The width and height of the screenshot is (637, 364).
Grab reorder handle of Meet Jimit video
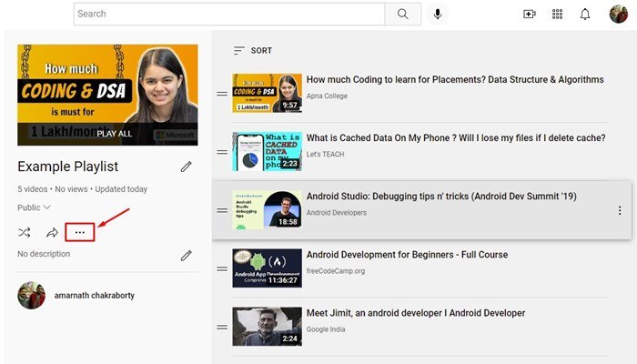click(222, 327)
